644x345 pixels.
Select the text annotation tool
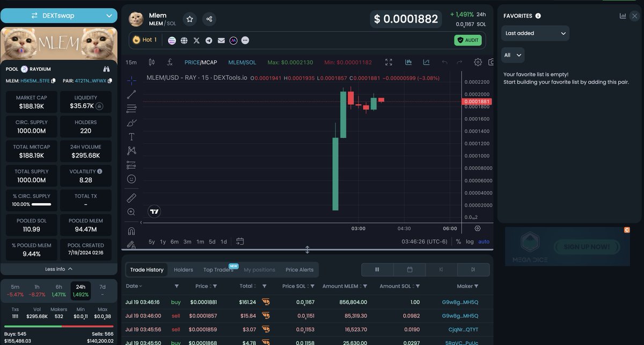pyautogui.click(x=131, y=136)
